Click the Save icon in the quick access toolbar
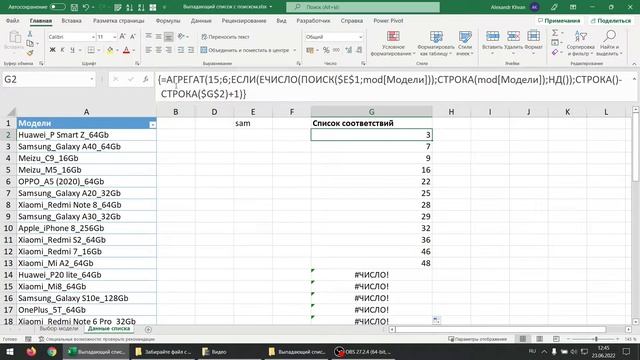 tap(74, 7)
